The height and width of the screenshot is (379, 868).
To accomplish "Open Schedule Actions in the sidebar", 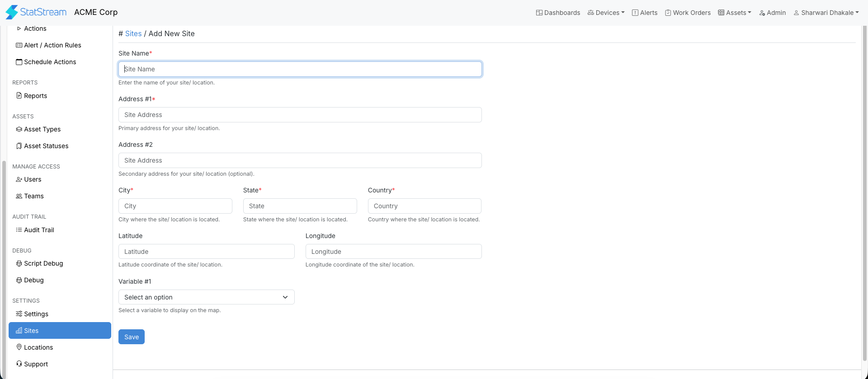I will pyautogui.click(x=60, y=62).
